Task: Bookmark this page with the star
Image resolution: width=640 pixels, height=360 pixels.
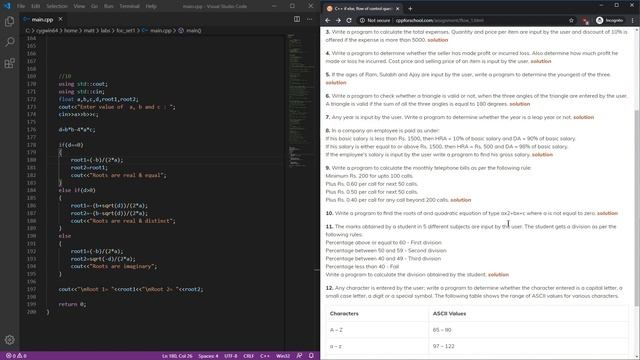Action: click(x=571, y=20)
